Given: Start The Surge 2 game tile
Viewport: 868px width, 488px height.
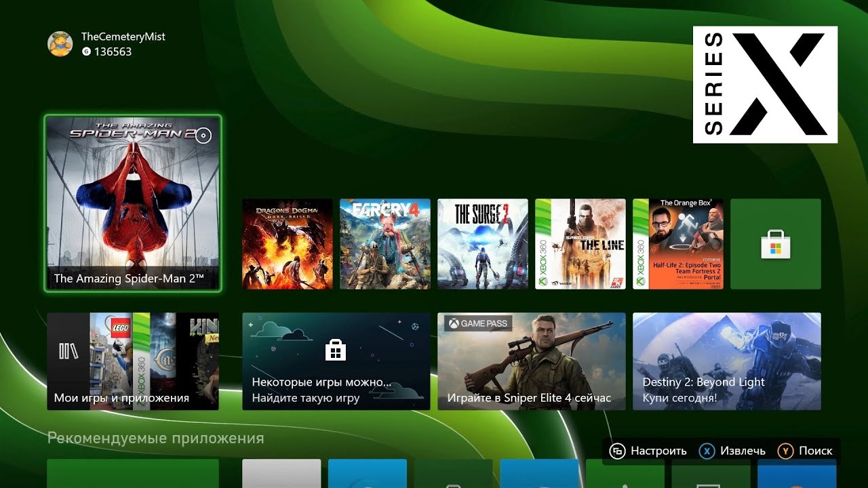Looking at the screenshot, I should click(x=483, y=244).
